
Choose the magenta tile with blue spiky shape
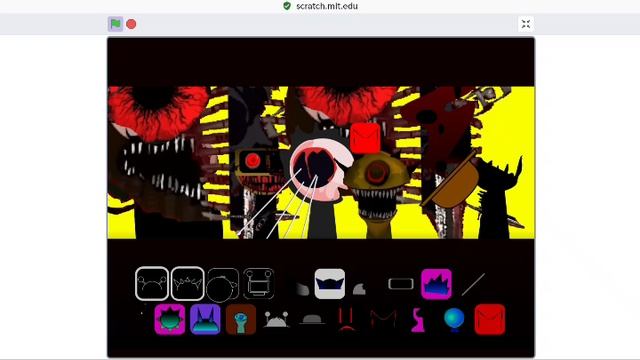[436, 284]
